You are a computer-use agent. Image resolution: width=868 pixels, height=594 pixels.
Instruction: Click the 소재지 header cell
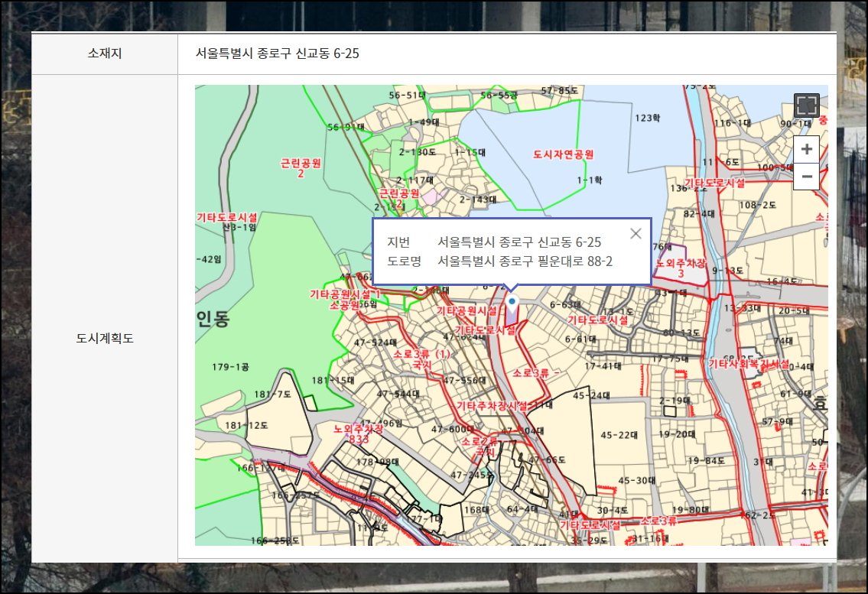click(x=105, y=54)
